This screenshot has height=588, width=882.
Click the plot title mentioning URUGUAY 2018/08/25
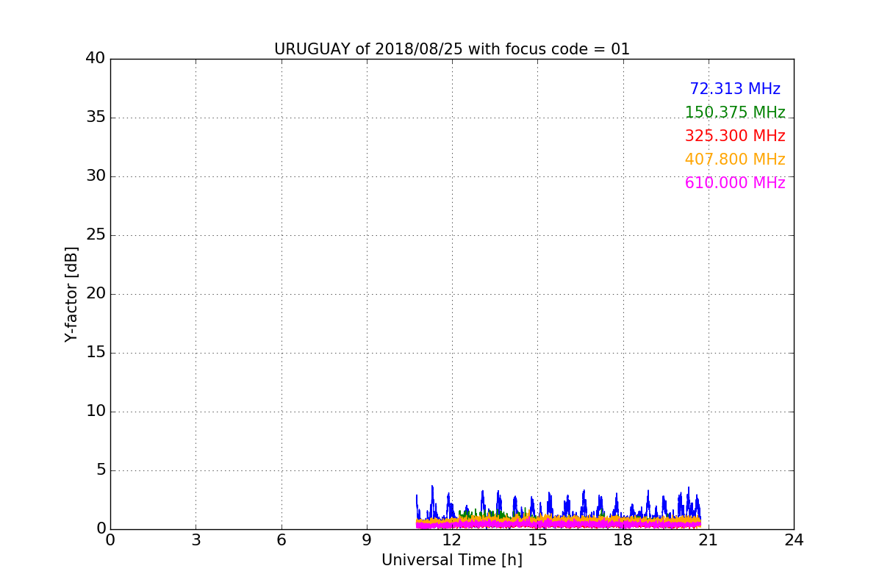pos(452,49)
